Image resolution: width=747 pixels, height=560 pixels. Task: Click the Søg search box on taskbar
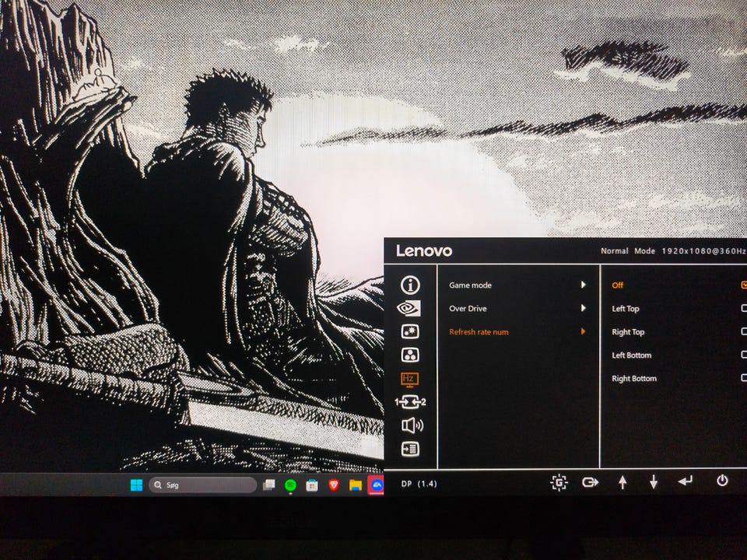[x=203, y=485]
